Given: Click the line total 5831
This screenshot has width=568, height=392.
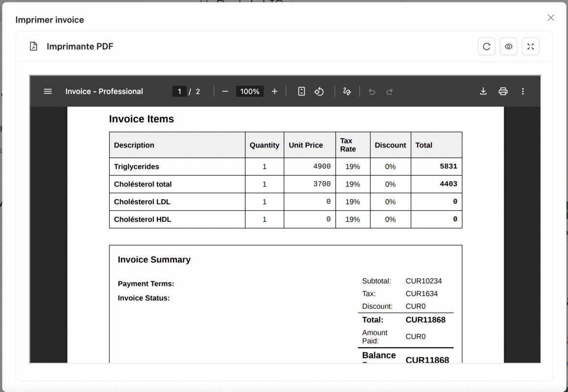Looking at the screenshot, I should tap(448, 166).
